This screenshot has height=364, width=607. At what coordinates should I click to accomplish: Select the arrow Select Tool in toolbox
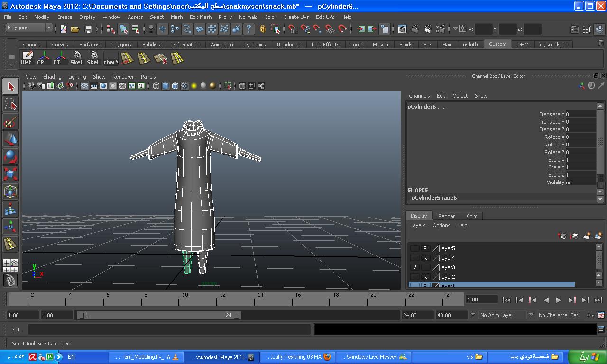click(10, 87)
